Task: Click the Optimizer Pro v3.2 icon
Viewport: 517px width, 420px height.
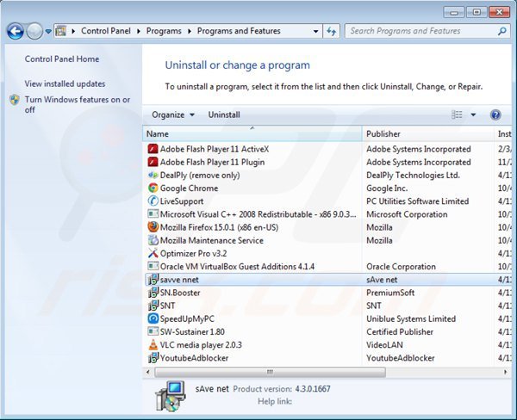Action: pyautogui.click(x=153, y=253)
